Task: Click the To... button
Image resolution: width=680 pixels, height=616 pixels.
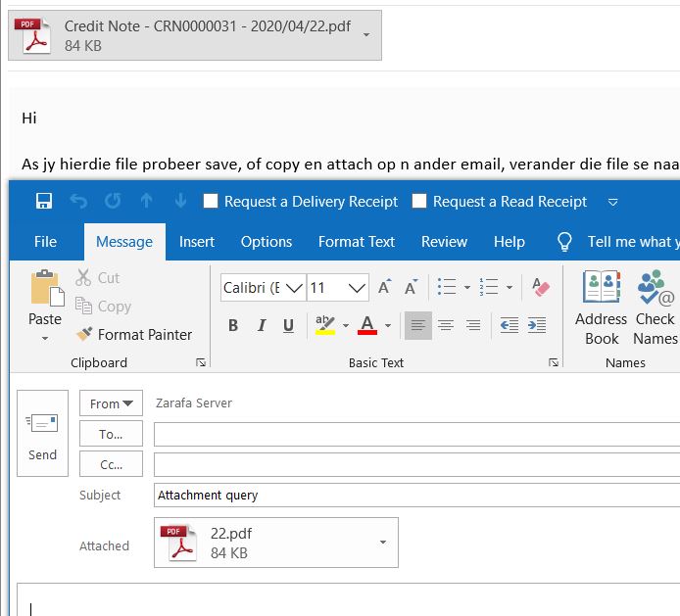Action: 111,434
